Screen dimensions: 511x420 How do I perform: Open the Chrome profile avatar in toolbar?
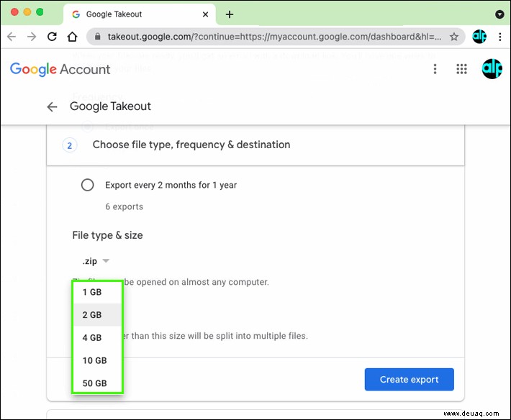point(479,37)
